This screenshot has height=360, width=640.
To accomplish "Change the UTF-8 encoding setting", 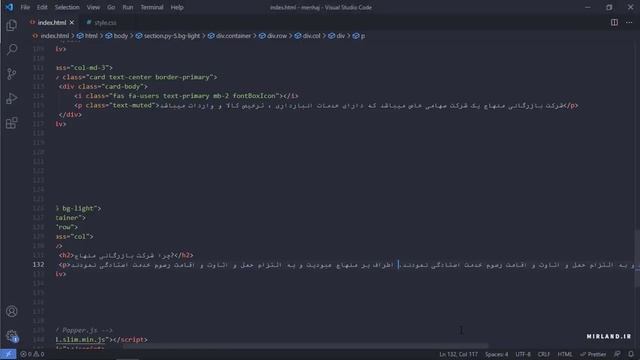I will (523, 354).
